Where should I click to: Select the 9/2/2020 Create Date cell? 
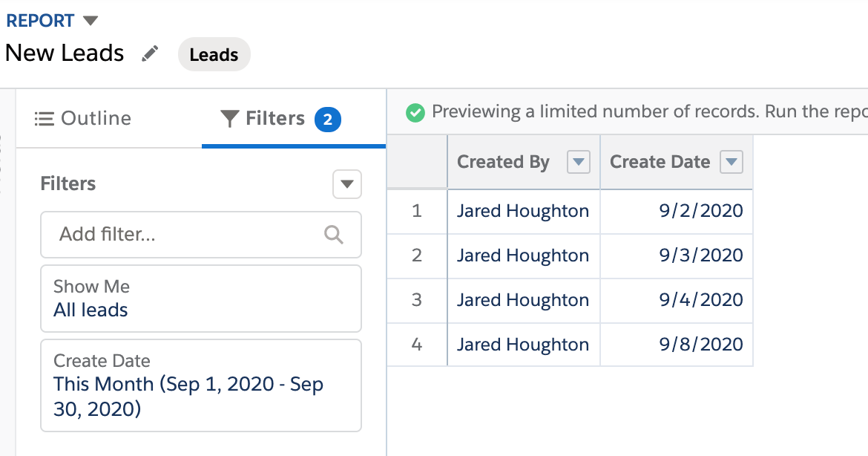pyautogui.click(x=700, y=211)
